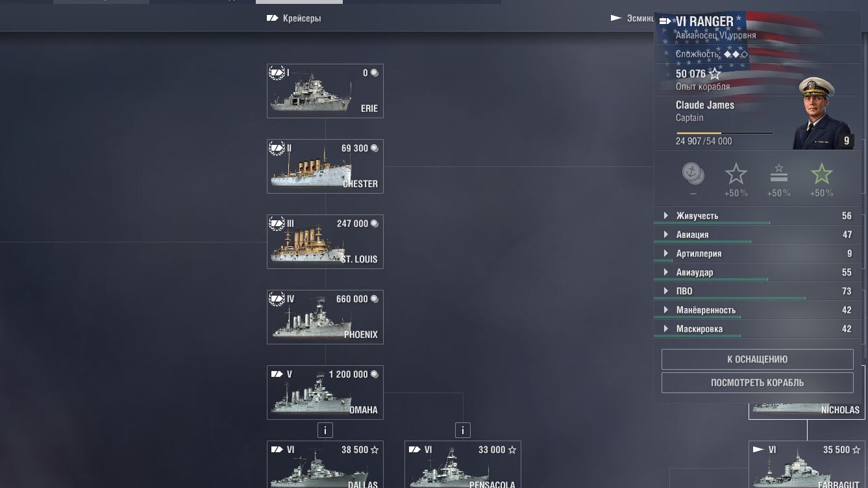Click the destroyer class icon on Farragut card
Viewport: 868px width, 488px height.
pyautogui.click(x=758, y=450)
